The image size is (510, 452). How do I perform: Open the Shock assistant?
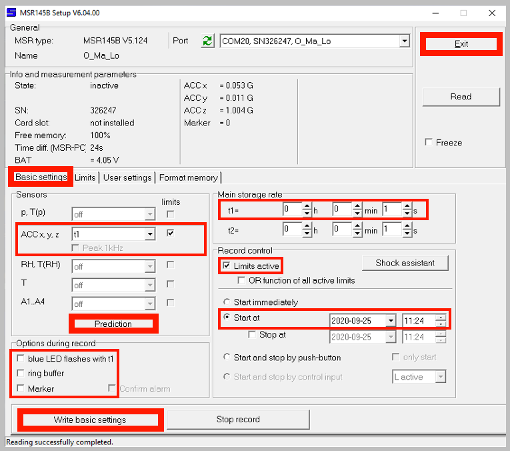pos(405,263)
